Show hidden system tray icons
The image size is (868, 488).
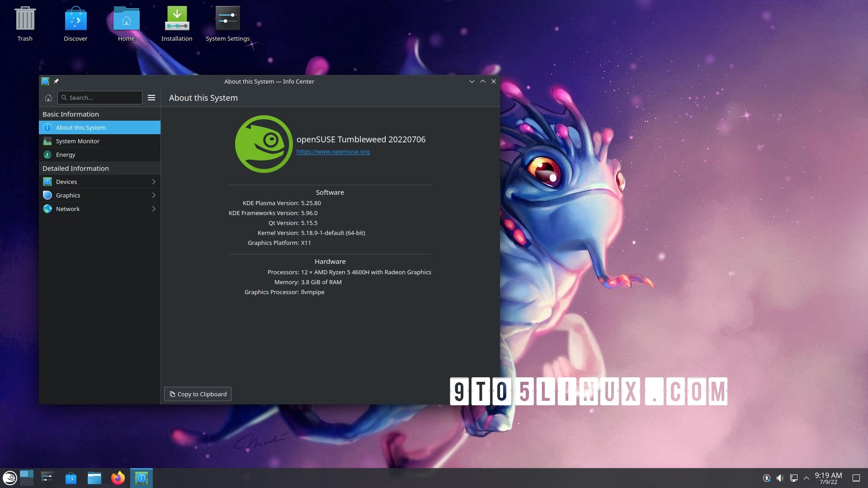[x=806, y=478]
